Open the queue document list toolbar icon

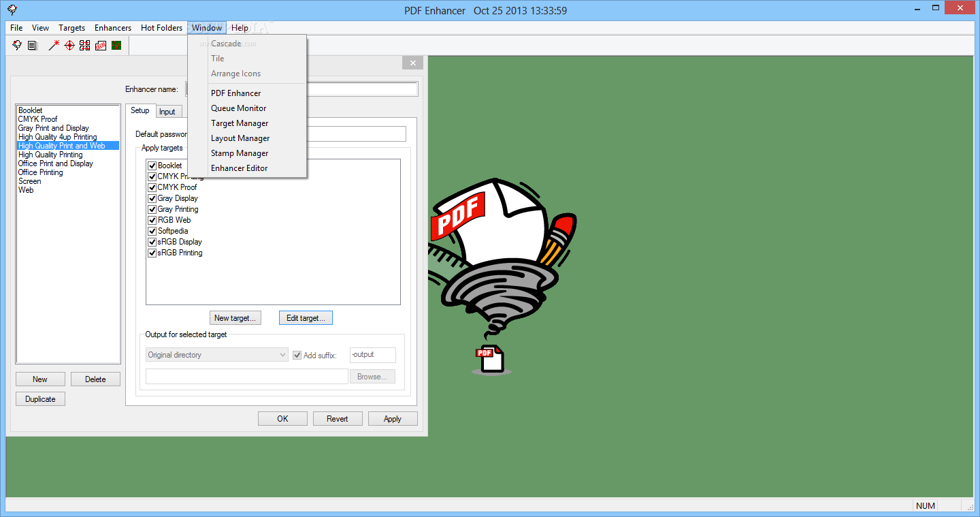coord(32,46)
